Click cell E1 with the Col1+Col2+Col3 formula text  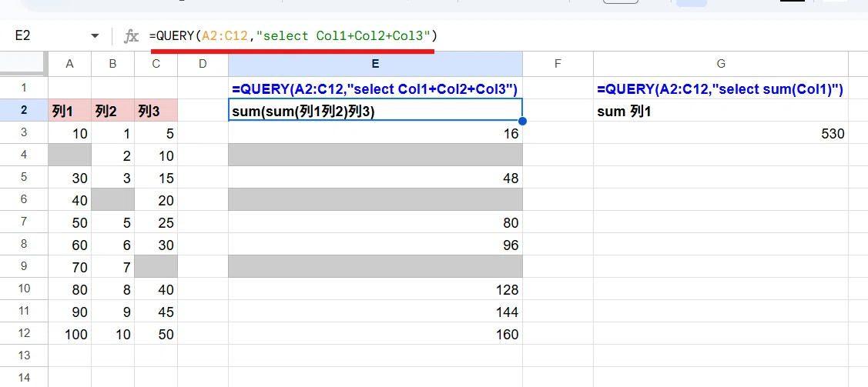375,88
